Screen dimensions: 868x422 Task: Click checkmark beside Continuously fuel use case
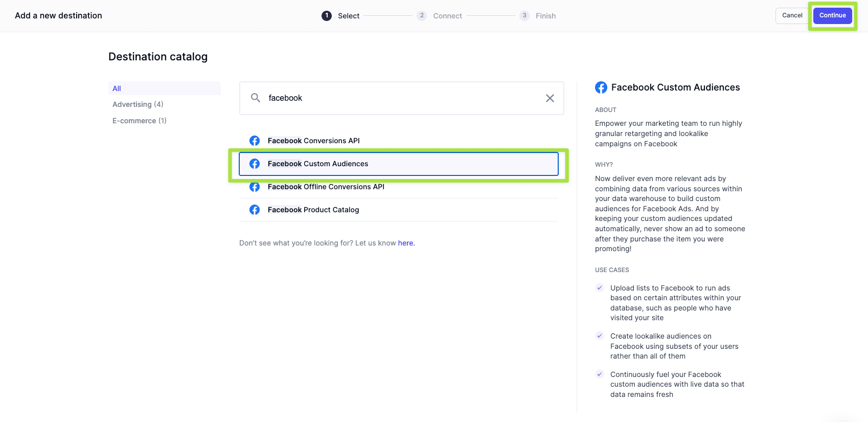(600, 374)
